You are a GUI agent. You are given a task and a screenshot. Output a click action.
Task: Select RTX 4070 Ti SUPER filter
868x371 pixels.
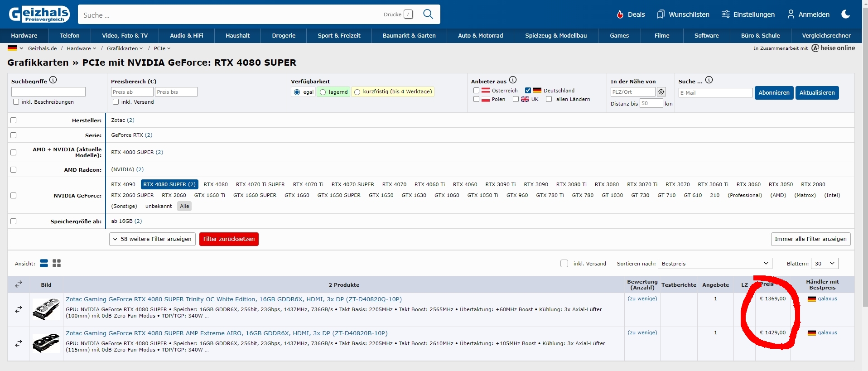260,184
